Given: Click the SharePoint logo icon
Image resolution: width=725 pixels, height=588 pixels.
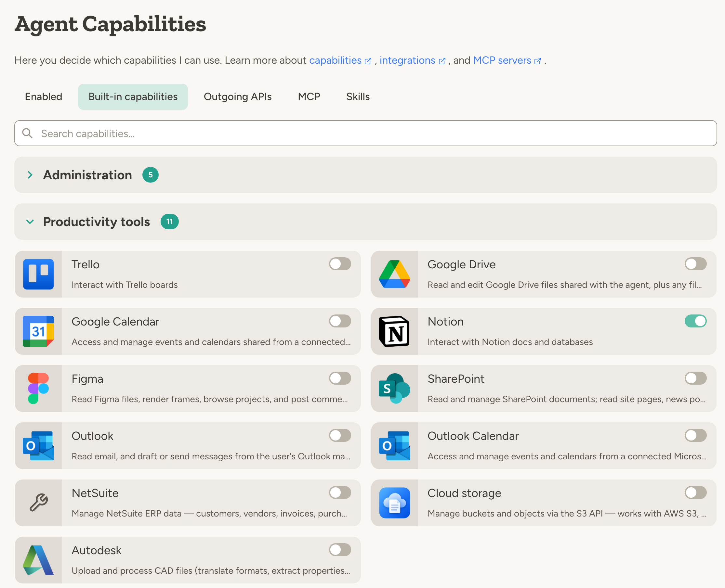Looking at the screenshot, I should (x=395, y=389).
